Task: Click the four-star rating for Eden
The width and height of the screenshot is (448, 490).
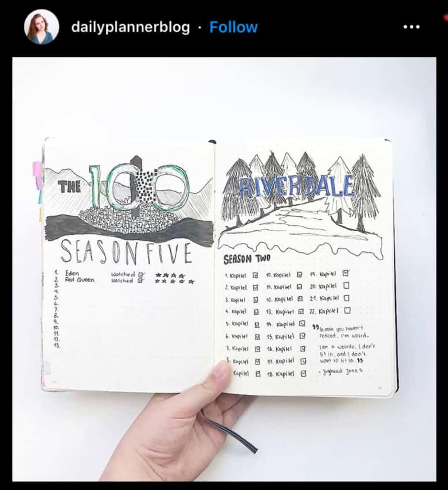Action: click(170, 275)
